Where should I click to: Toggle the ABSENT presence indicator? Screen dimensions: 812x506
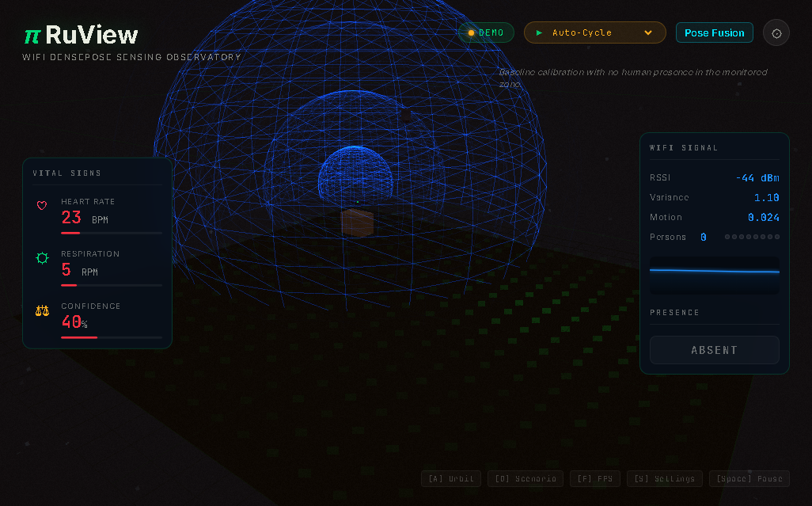tap(714, 350)
